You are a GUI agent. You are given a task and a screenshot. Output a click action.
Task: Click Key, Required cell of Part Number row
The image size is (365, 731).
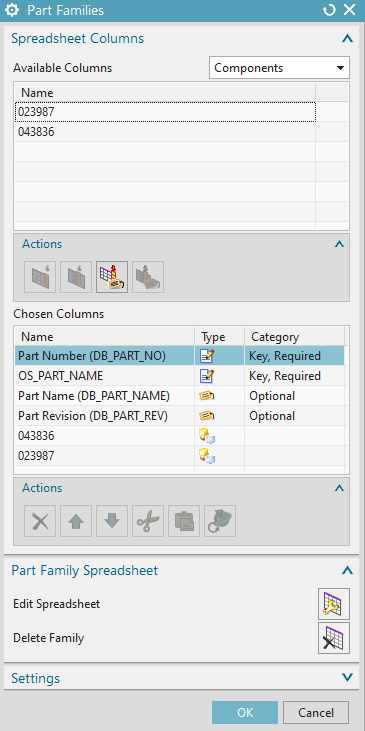tap(294, 356)
